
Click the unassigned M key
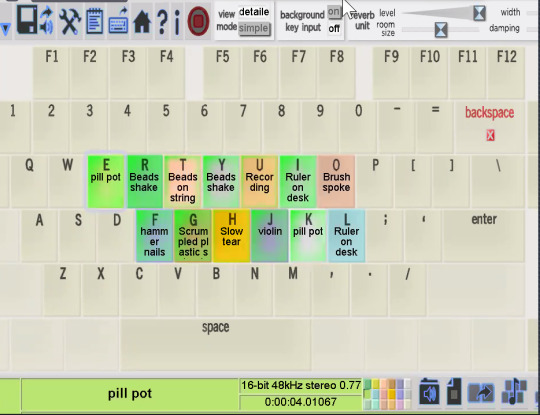click(x=293, y=290)
